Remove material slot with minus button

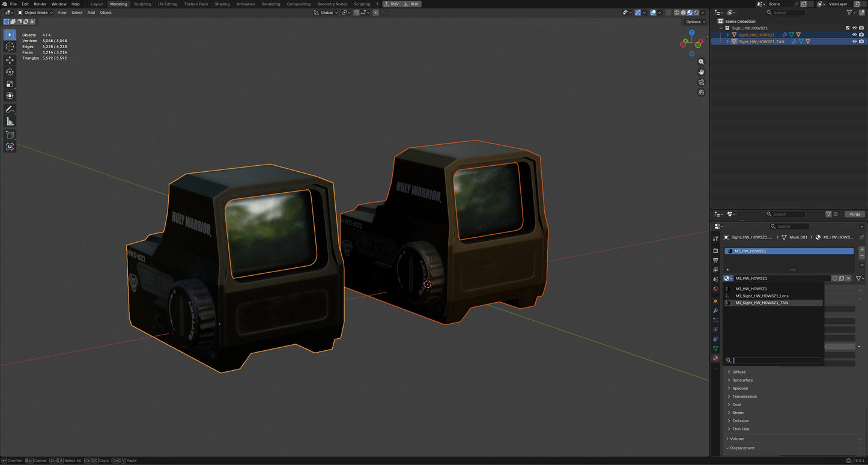click(x=862, y=257)
